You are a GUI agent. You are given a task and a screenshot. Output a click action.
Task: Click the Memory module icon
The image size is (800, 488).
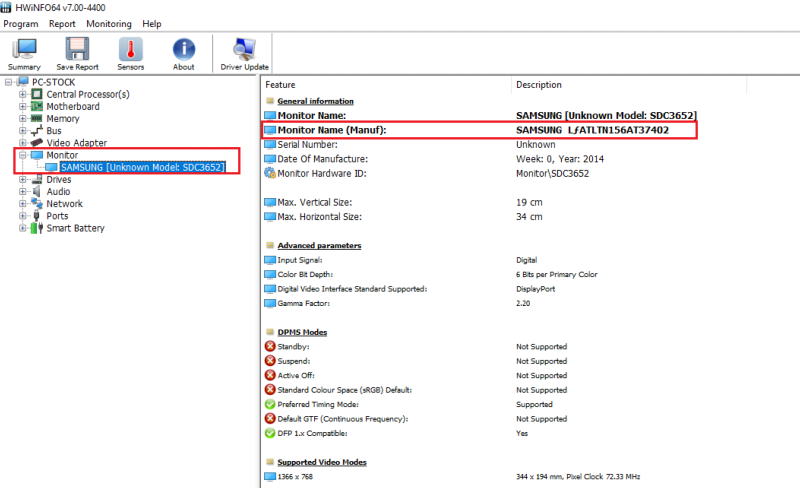pos(37,118)
